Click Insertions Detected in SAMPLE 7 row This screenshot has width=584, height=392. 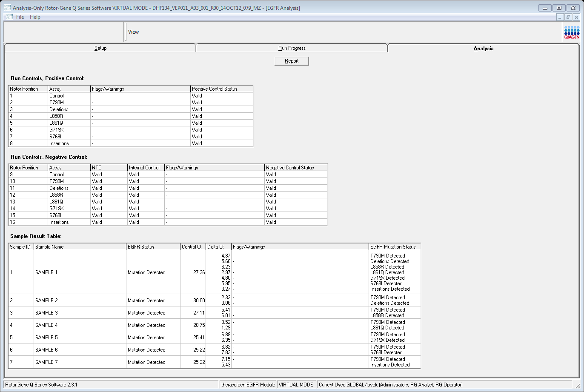[x=390, y=365]
